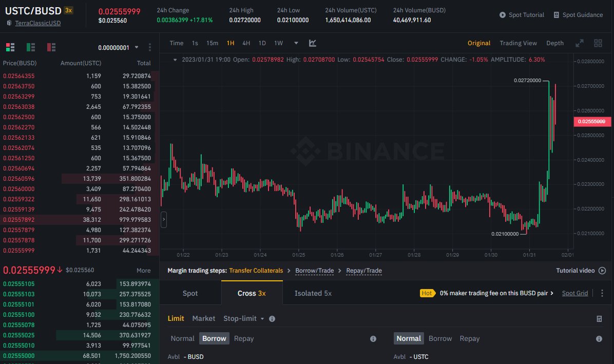Open the Cross 3x margin tab
The image size is (614, 364).
(252, 293)
